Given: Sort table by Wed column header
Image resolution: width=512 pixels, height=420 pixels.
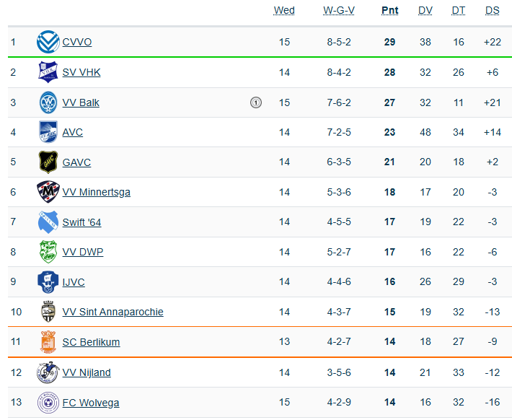Looking at the screenshot, I should coord(284,10).
